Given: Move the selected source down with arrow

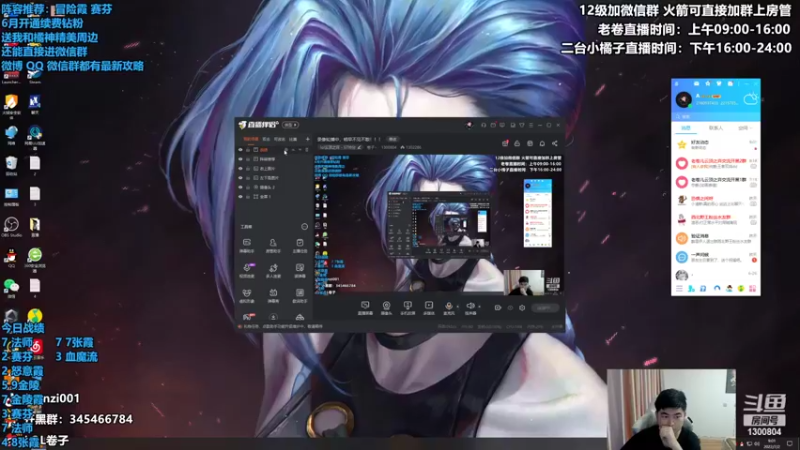Looking at the screenshot, I should point(300,149).
